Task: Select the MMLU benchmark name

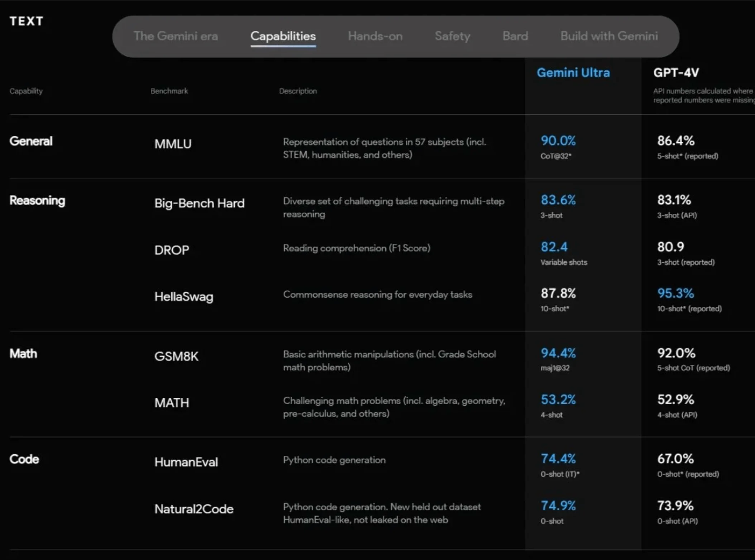Action: [173, 144]
